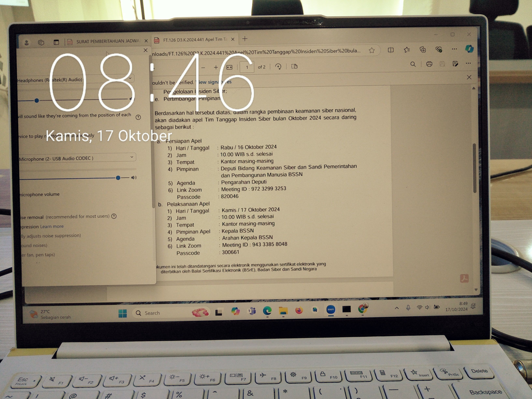
Task: Click the PDF search magnifier icon
Action: pyautogui.click(x=413, y=64)
